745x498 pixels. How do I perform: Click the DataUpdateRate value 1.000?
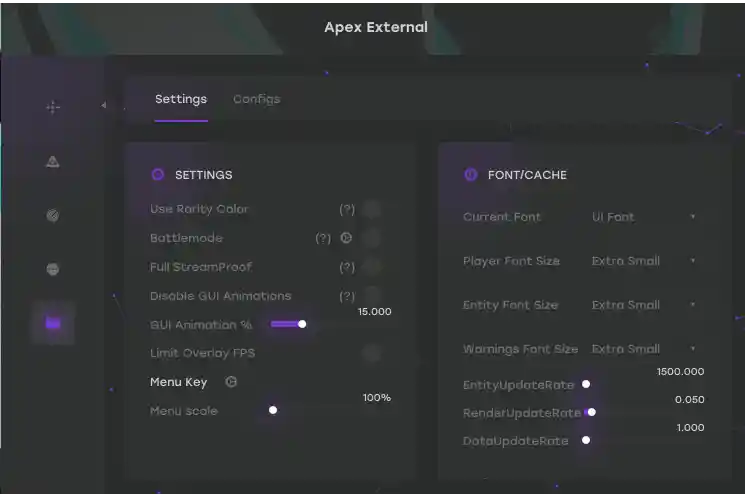[x=690, y=428]
